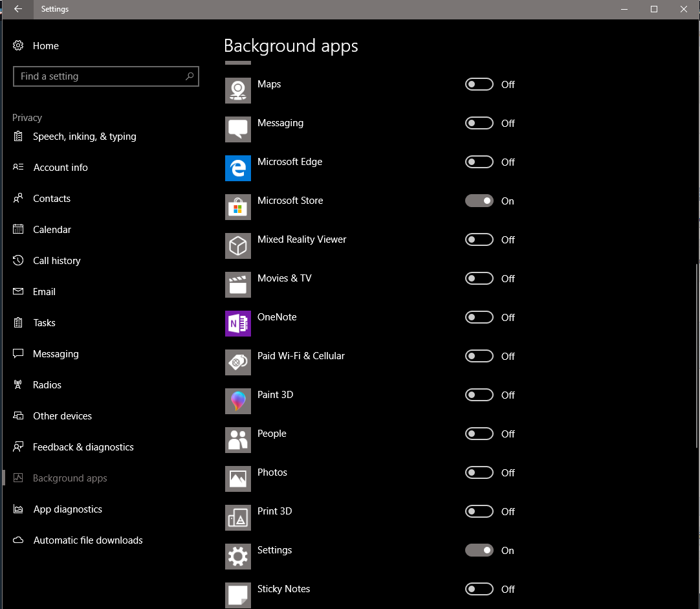Click the Microsoft Edge app icon

click(x=238, y=168)
